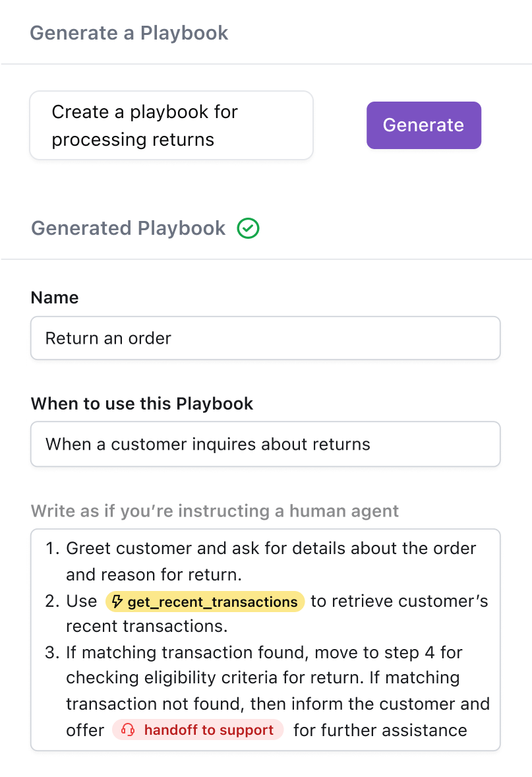532x777 pixels.
Task: Click the When a customer inquires field
Action: tap(265, 444)
